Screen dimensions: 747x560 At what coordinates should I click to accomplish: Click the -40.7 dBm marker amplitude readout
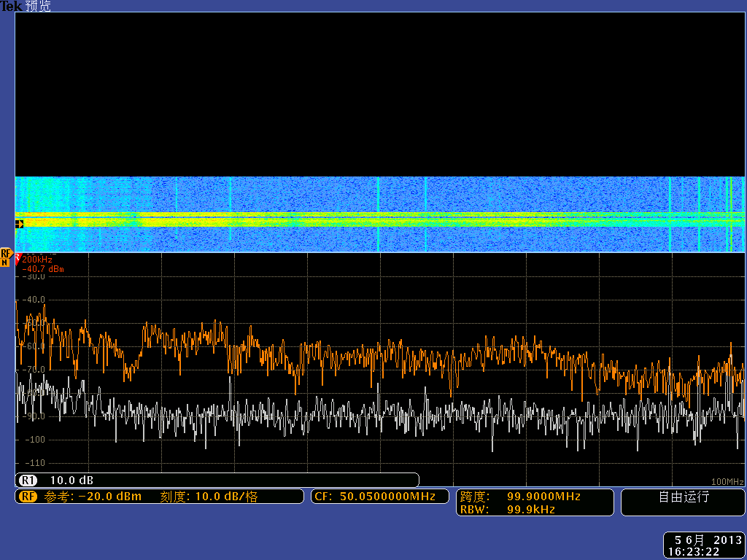[x=43, y=269]
